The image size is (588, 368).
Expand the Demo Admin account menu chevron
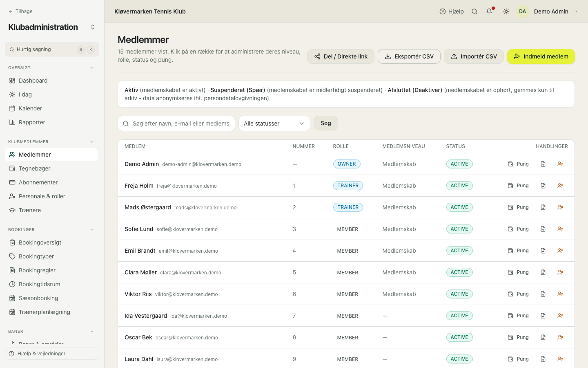point(576,11)
